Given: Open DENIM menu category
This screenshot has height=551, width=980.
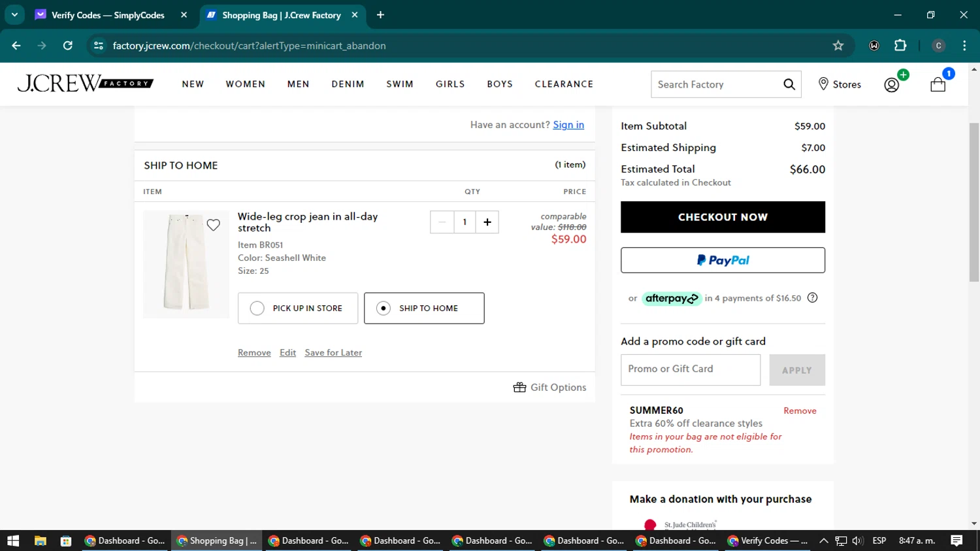Looking at the screenshot, I should pos(348,84).
